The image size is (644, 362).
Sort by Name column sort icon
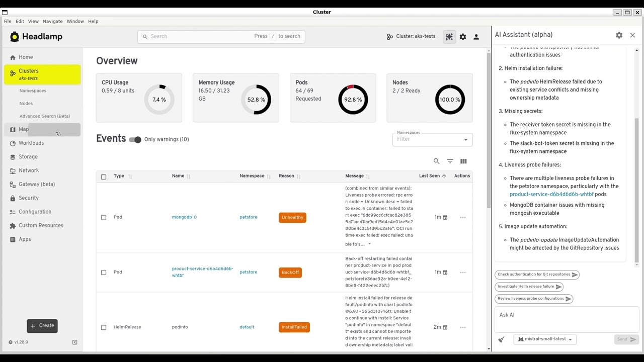coord(188,176)
